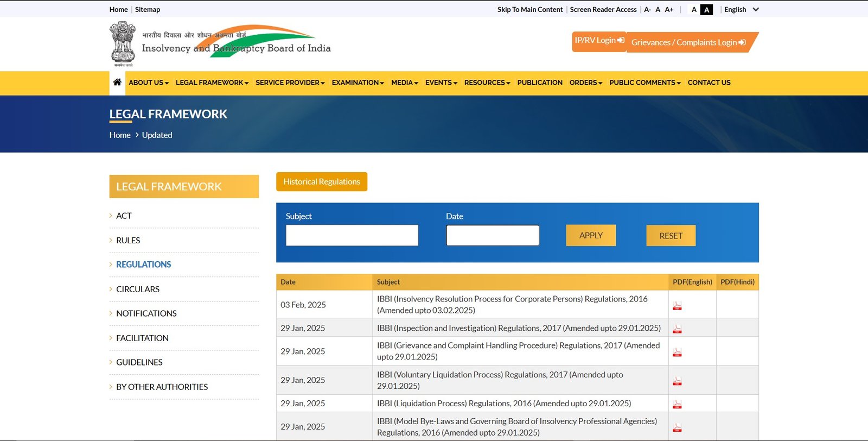Open the English language dropdown
This screenshot has width=868, height=441.
coord(741,10)
